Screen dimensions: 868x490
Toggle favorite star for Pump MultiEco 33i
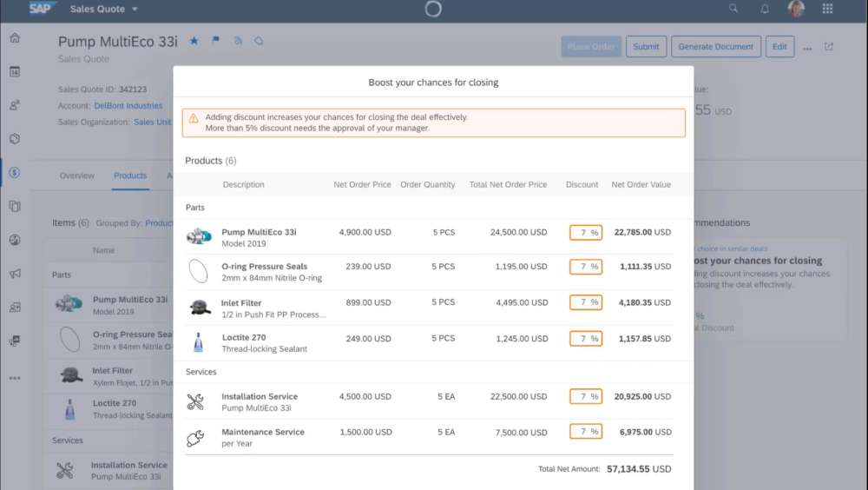194,41
